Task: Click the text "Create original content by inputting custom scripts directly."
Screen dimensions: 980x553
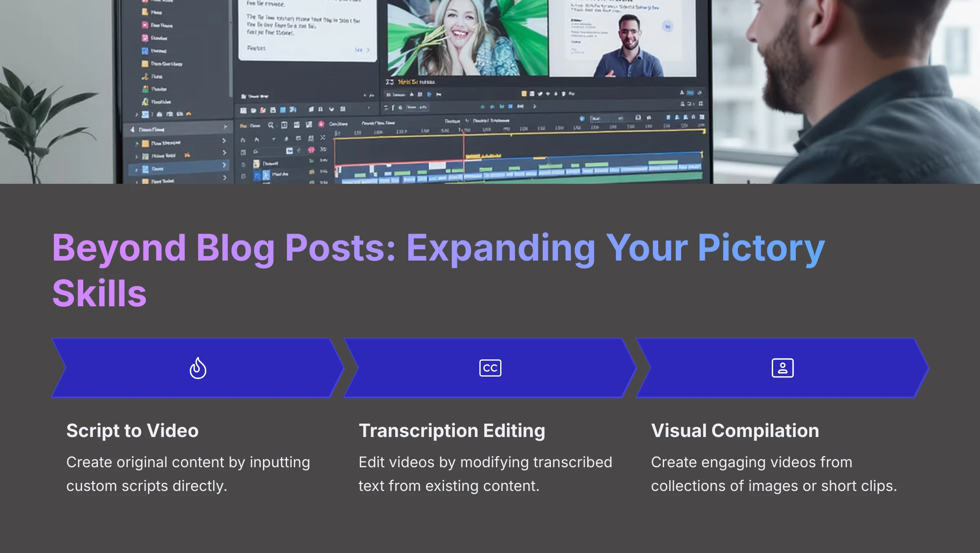Action: [188, 474]
